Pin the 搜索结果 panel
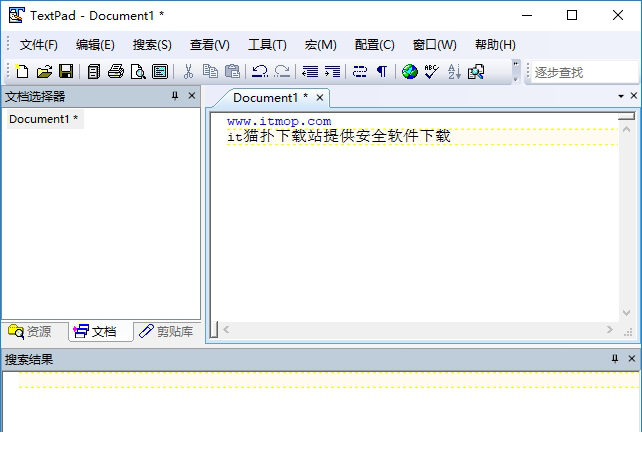Viewport: 642px width, 449px height. click(615, 359)
